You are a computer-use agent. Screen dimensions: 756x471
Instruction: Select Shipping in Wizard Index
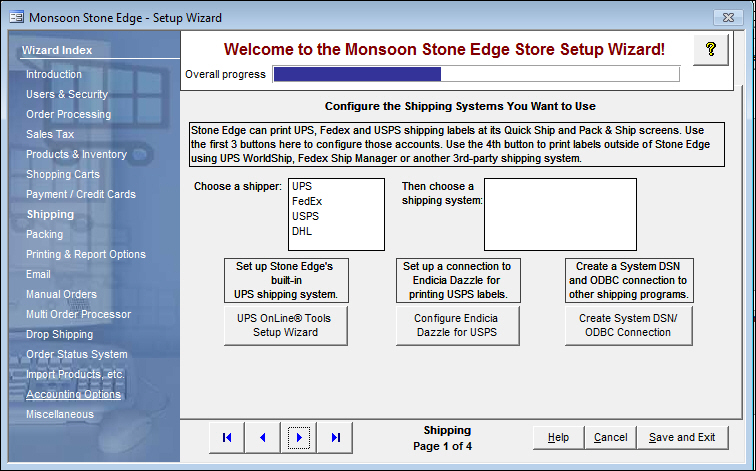(51, 215)
